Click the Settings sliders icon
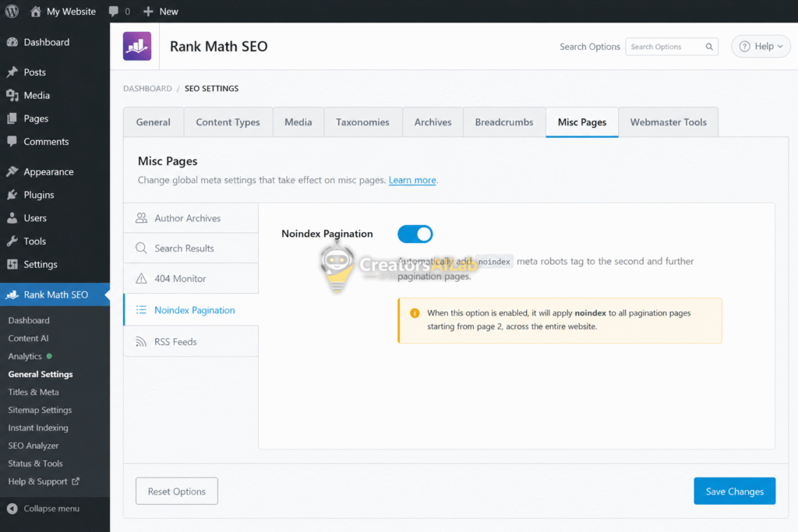This screenshot has height=532, width=798. point(12,265)
